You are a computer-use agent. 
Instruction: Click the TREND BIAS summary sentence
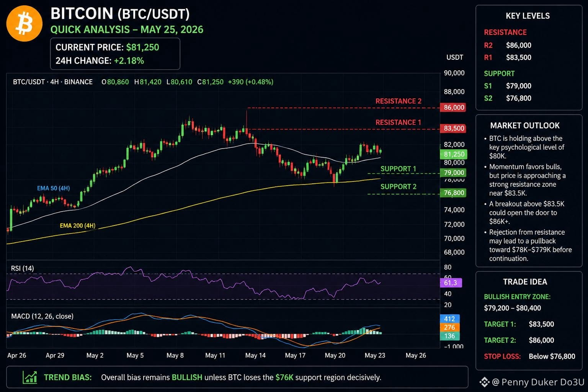[241, 377]
